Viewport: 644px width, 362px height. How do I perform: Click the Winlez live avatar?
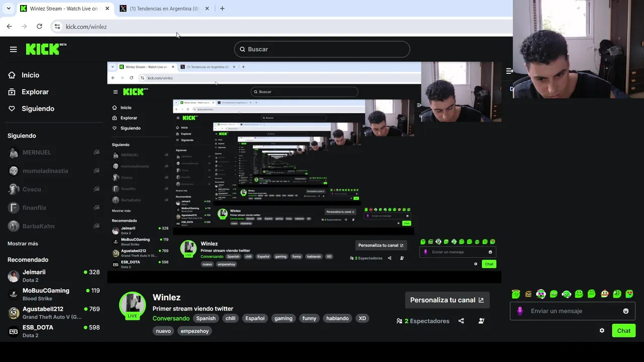click(x=132, y=305)
